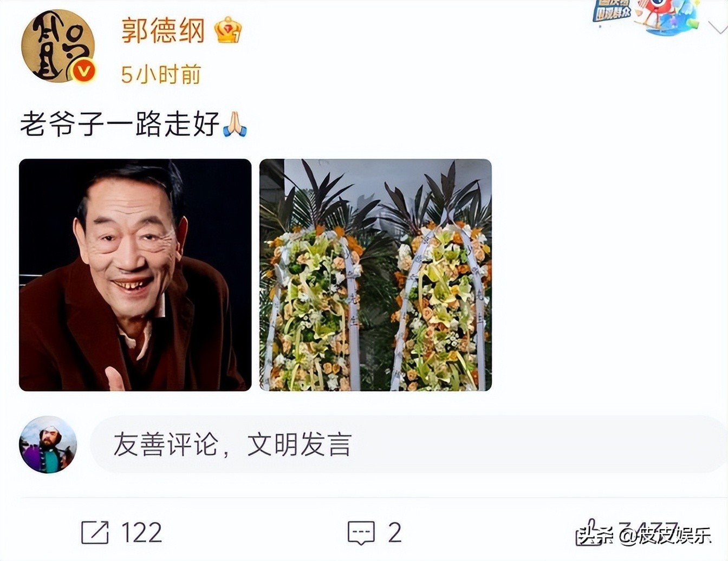
Task: Click the 老爷子一路走好 post text
Action: pyautogui.click(x=120, y=124)
